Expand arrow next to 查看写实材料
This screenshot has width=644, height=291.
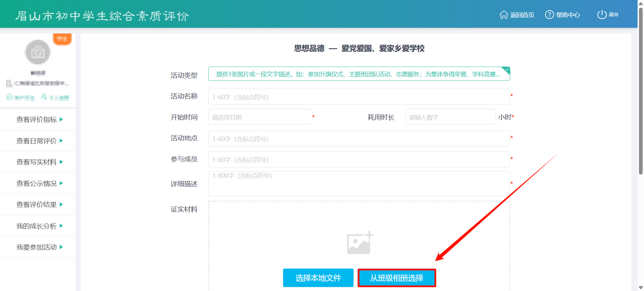point(61,162)
